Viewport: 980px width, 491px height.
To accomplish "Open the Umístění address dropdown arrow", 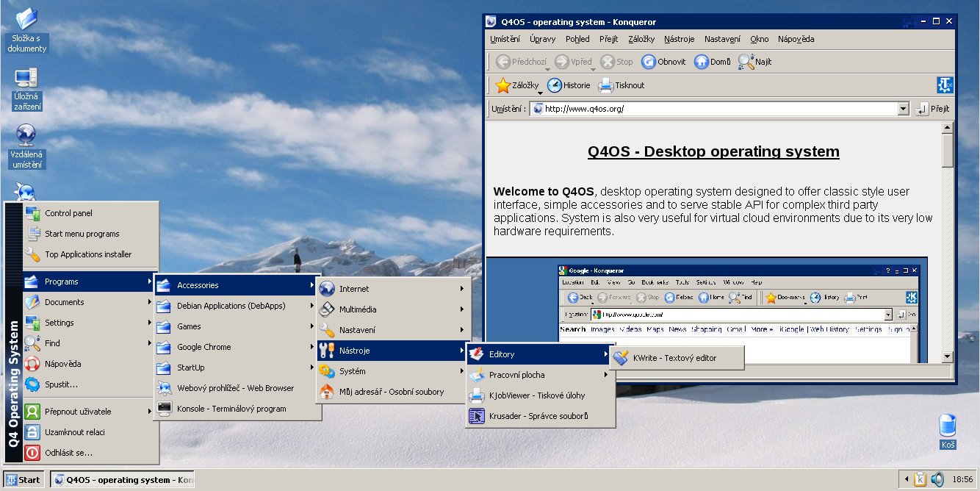I will (904, 109).
